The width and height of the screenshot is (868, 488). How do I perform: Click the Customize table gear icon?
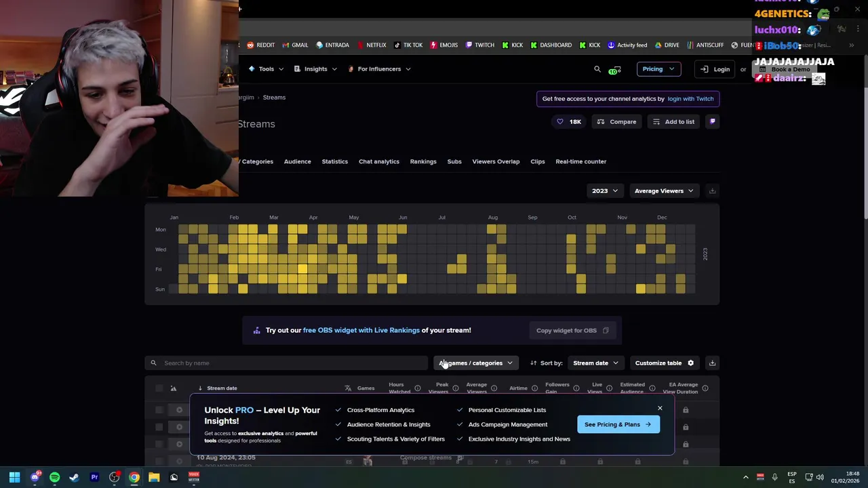point(690,363)
